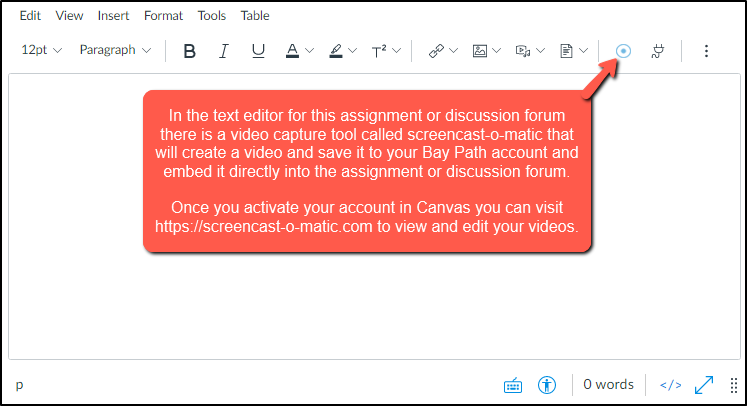
Task: Expand the text color dropdown arrow
Action: pos(310,51)
